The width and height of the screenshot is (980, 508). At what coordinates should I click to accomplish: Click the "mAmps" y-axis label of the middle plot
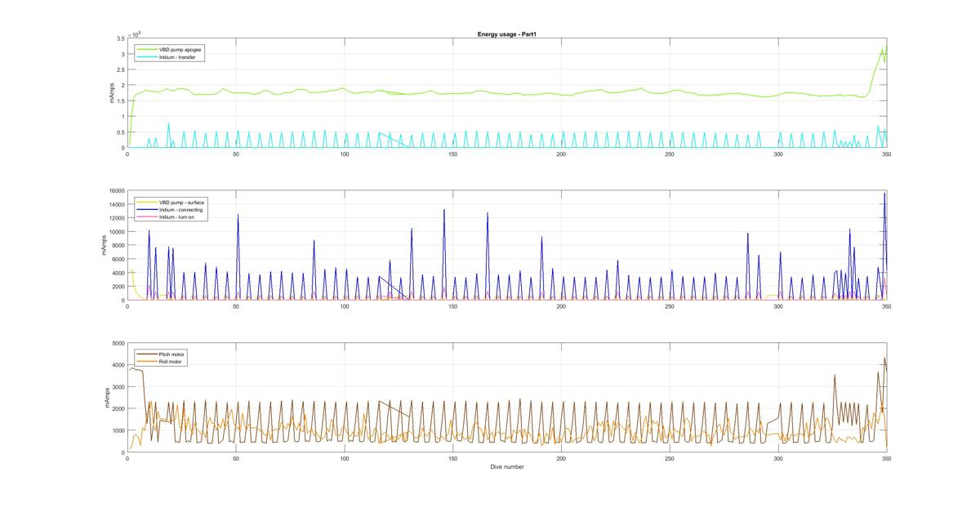pos(103,245)
